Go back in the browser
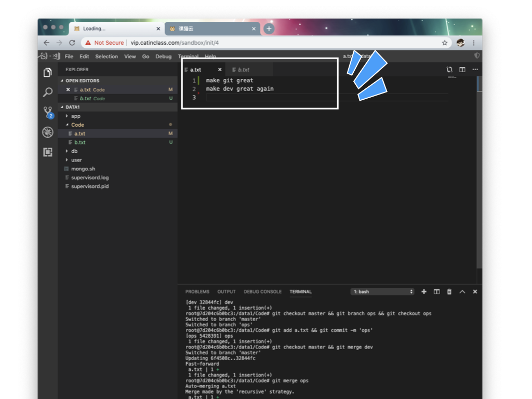The width and height of the screenshot is (532, 399). (46, 43)
